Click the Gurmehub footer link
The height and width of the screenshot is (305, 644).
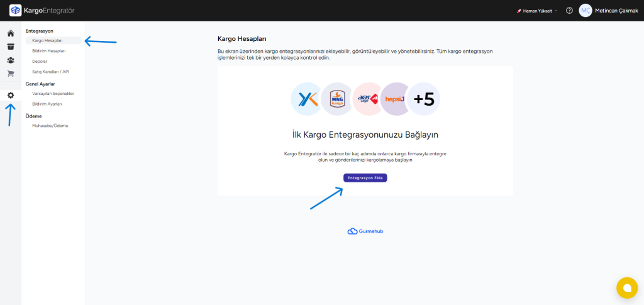click(365, 231)
